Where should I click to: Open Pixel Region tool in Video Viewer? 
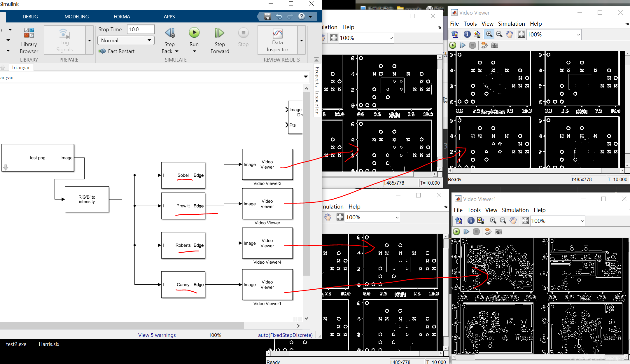tap(477, 34)
